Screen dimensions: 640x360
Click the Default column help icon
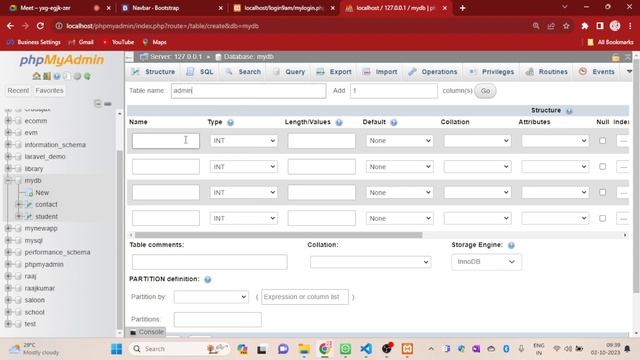[393, 122]
